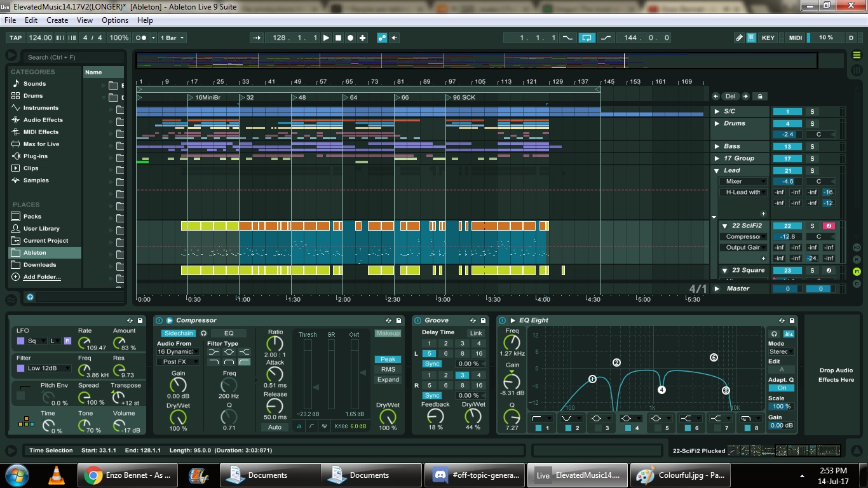The width and height of the screenshot is (868, 488).
Task: Toggle the Metronome button
Action: point(142,37)
